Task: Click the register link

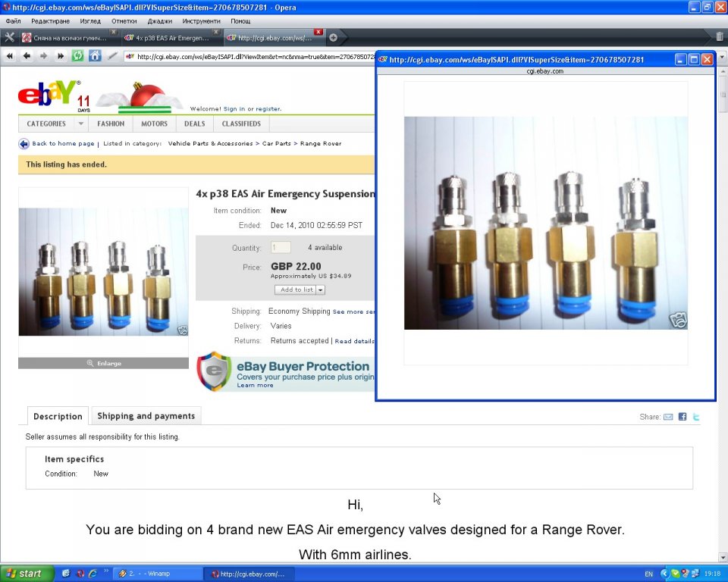Action: pos(268,109)
